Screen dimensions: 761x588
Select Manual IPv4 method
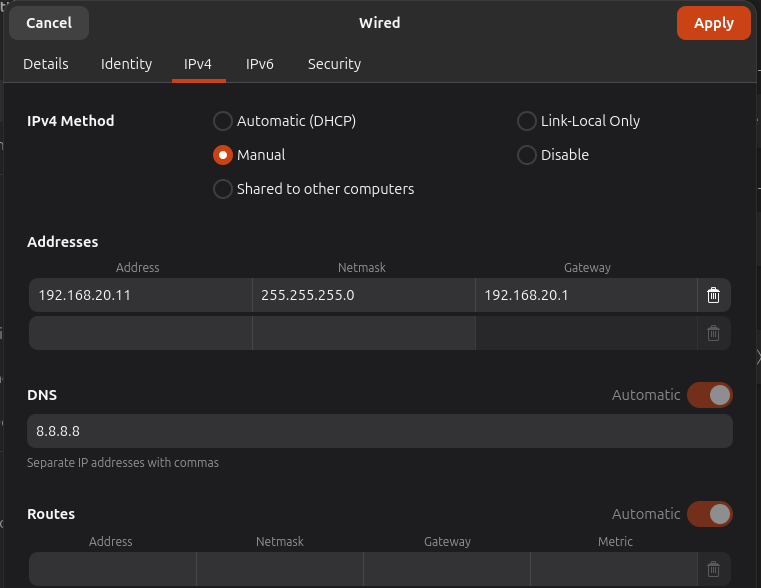223,155
